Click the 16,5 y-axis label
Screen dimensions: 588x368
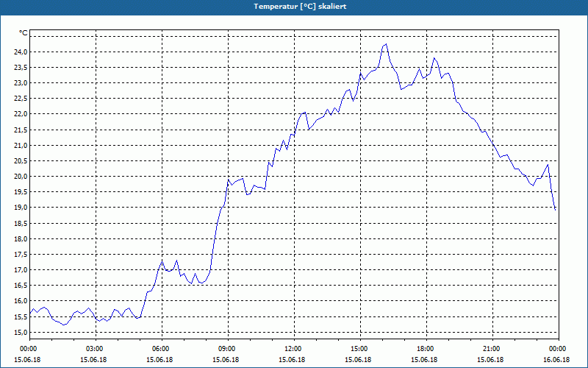pyautogui.click(x=21, y=286)
